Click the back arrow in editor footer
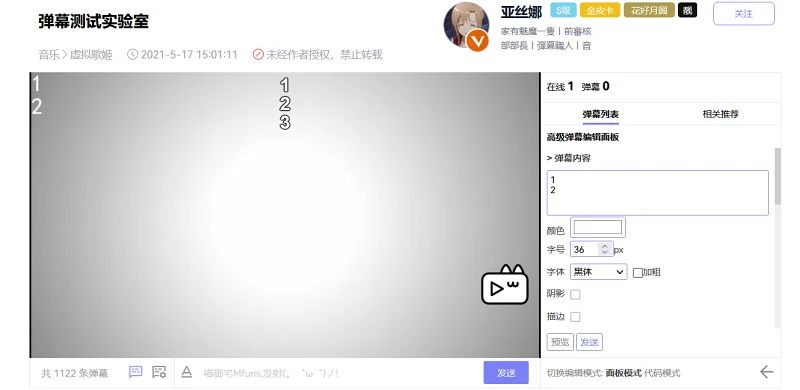This screenshot has width=800, height=390. point(766,372)
